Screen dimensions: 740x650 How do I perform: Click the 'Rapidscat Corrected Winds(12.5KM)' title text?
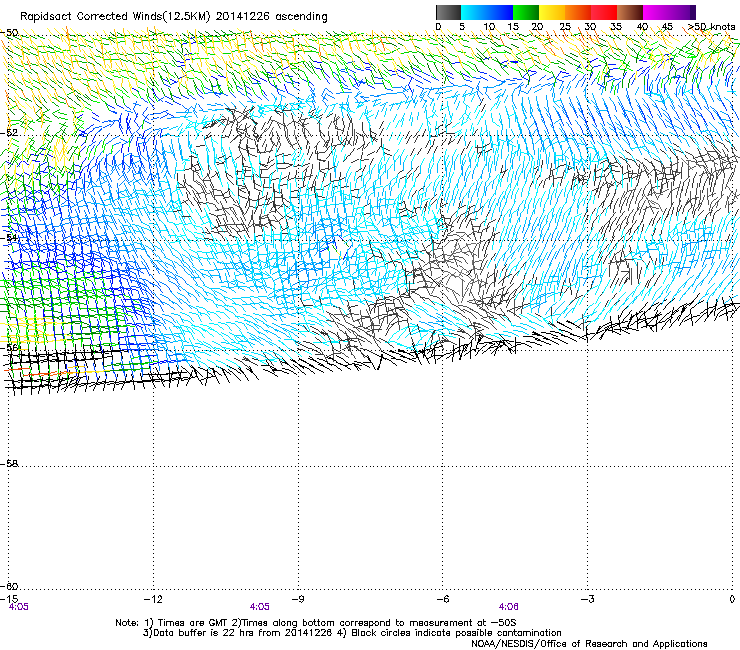click(115, 17)
